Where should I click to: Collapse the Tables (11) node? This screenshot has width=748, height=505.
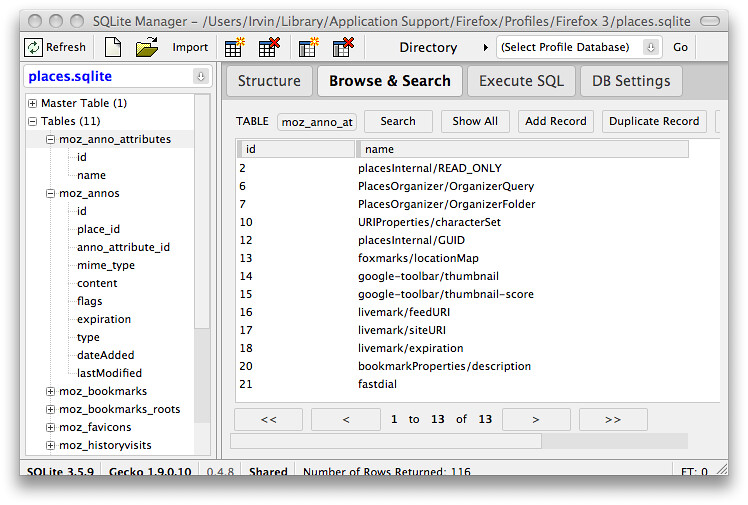pyautogui.click(x=32, y=121)
